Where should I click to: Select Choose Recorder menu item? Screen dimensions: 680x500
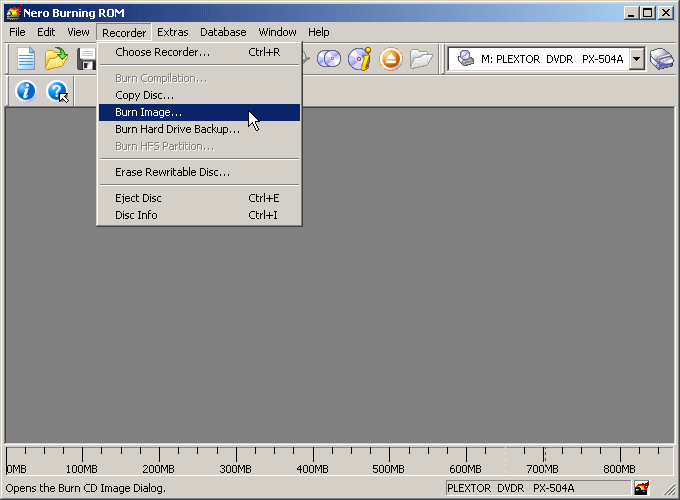point(162,52)
